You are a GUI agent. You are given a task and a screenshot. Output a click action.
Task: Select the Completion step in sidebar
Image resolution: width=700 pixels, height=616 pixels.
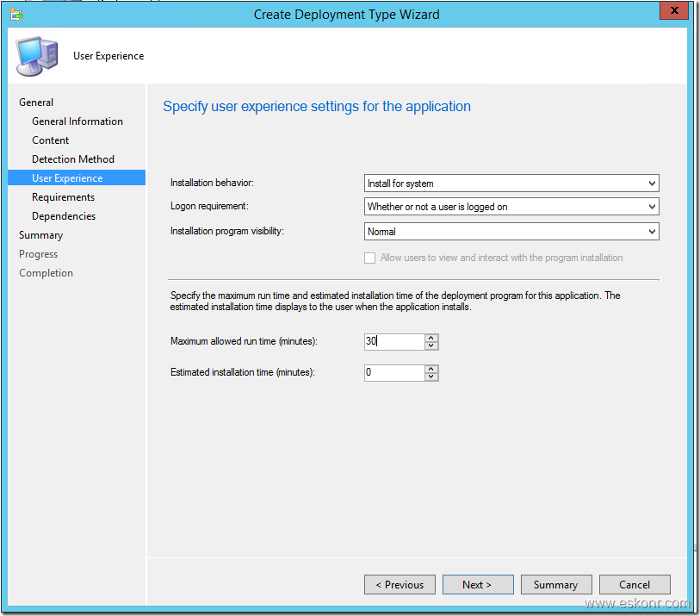[46, 272]
